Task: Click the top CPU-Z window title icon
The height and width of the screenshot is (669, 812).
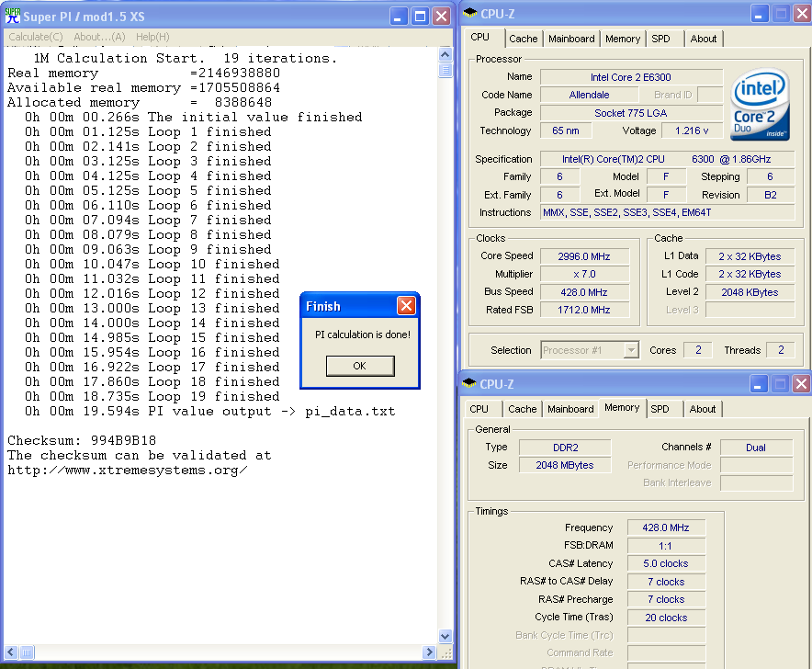Action: click(x=470, y=13)
